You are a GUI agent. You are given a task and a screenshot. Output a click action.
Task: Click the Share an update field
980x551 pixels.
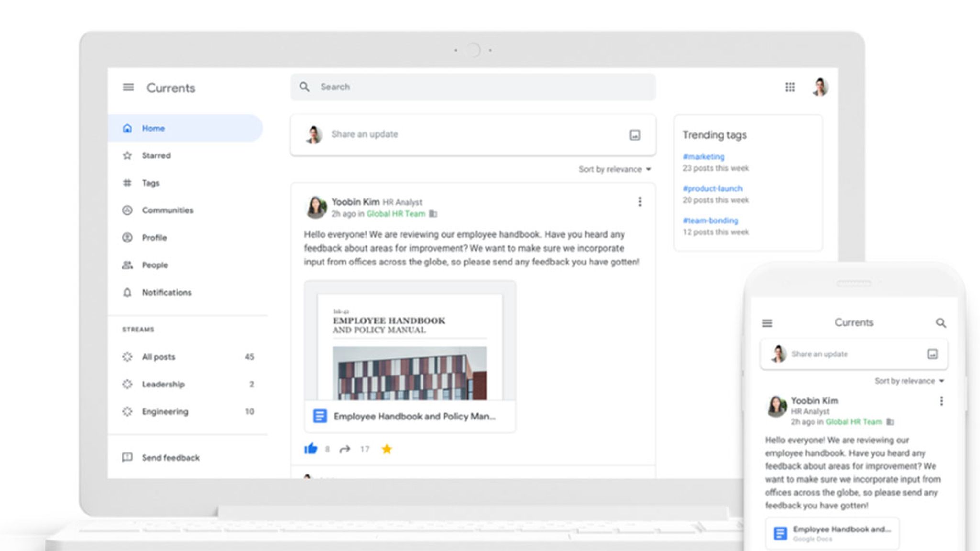pyautogui.click(x=365, y=134)
